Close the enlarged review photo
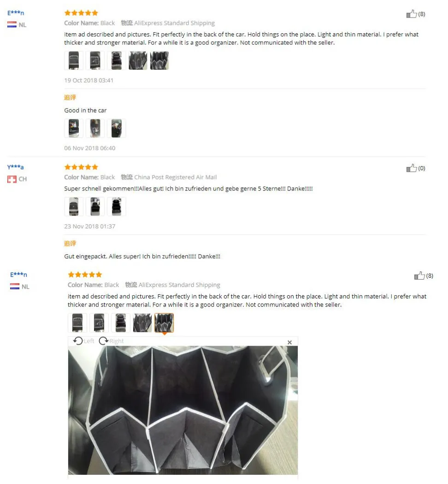 (289, 342)
